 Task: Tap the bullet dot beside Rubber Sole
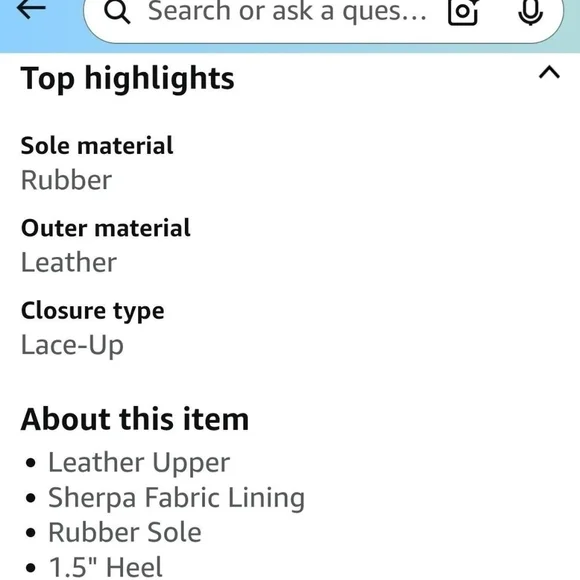tap(31, 533)
